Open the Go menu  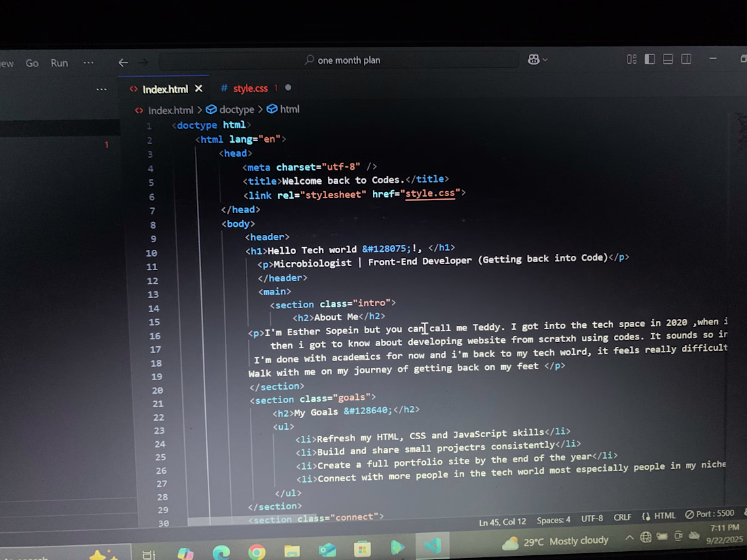pyautogui.click(x=32, y=63)
